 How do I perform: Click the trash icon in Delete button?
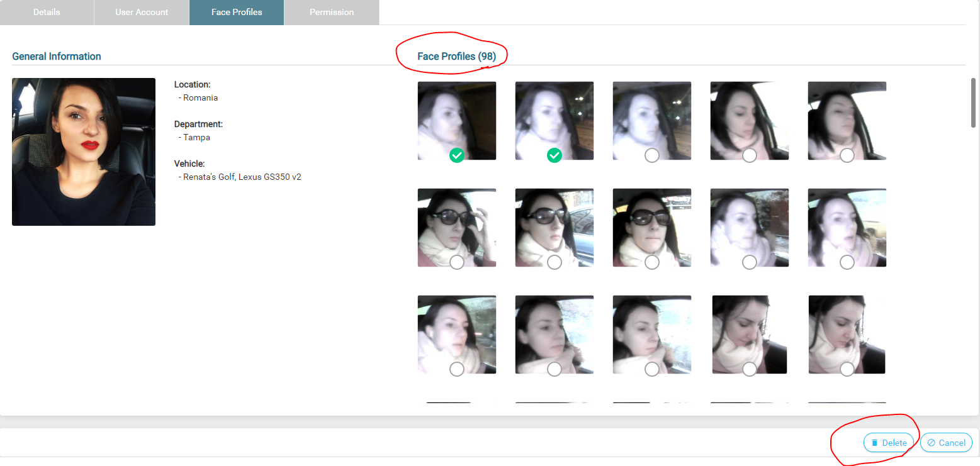click(x=874, y=443)
